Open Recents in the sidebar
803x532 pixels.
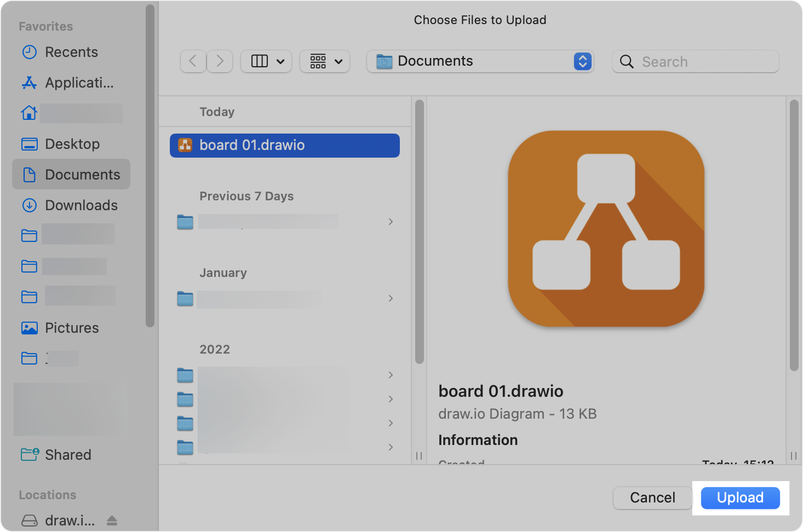click(71, 51)
